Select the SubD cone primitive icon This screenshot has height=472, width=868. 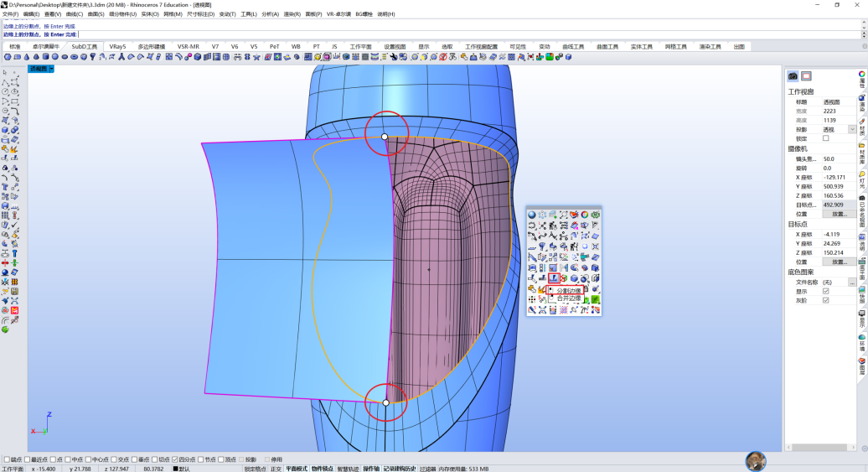(27, 56)
